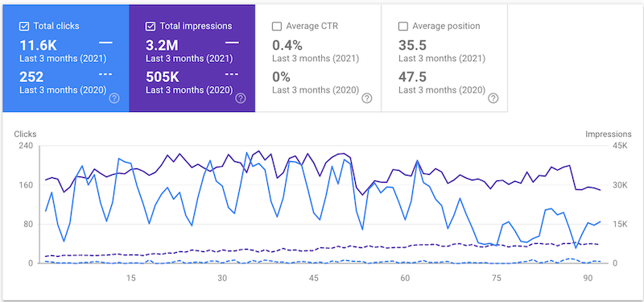Click dashed line legend next to 505K
This screenshot has height=302, width=644.
point(232,74)
